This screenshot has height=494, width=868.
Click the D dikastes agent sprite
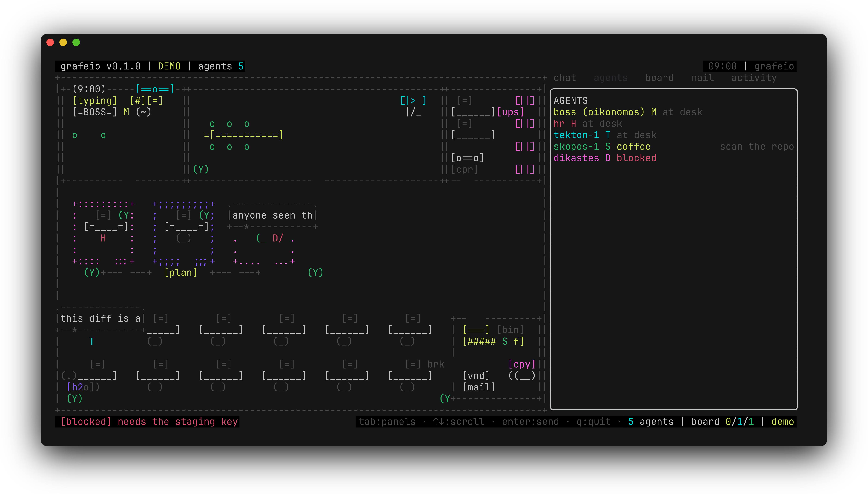point(275,238)
